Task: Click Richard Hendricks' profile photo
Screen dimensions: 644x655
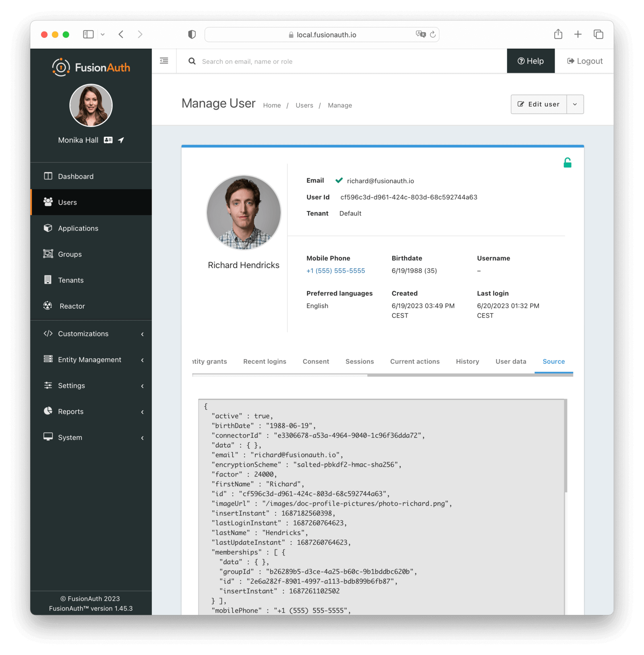Action: click(x=244, y=213)
